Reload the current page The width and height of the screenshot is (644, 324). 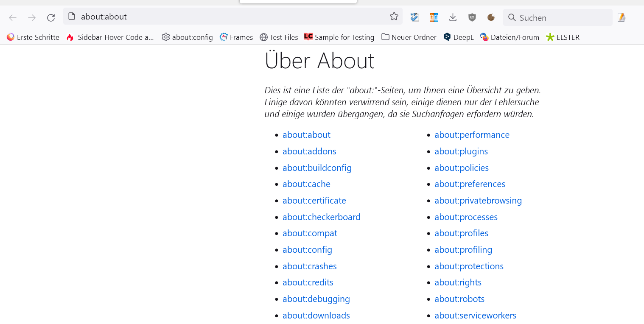pyautogui.click(x=51, y=17)
